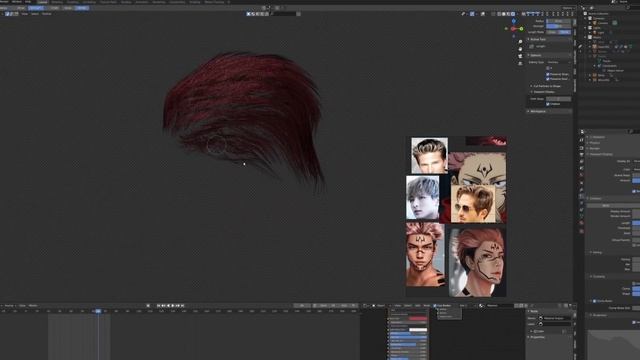Image resolution: width=640 pixels, height=360 pixels.
Task: Toggle the Use Nodes checkbox
Action: click(x=435, y=306)
